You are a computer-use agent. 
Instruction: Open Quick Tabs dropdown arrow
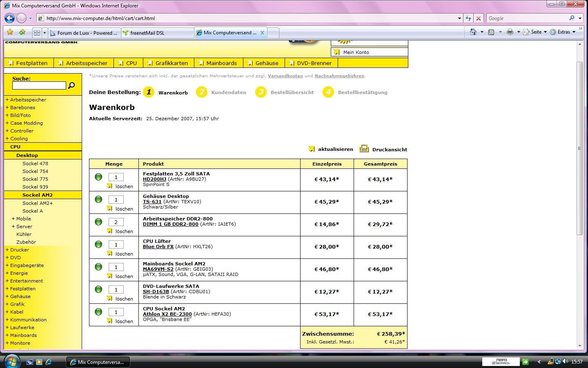[x=45, y=33]
